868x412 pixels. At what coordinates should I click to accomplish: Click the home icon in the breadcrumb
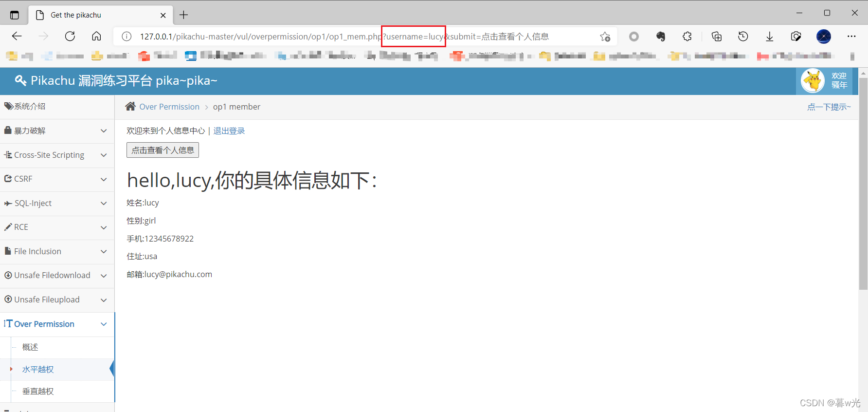(130, 106)
